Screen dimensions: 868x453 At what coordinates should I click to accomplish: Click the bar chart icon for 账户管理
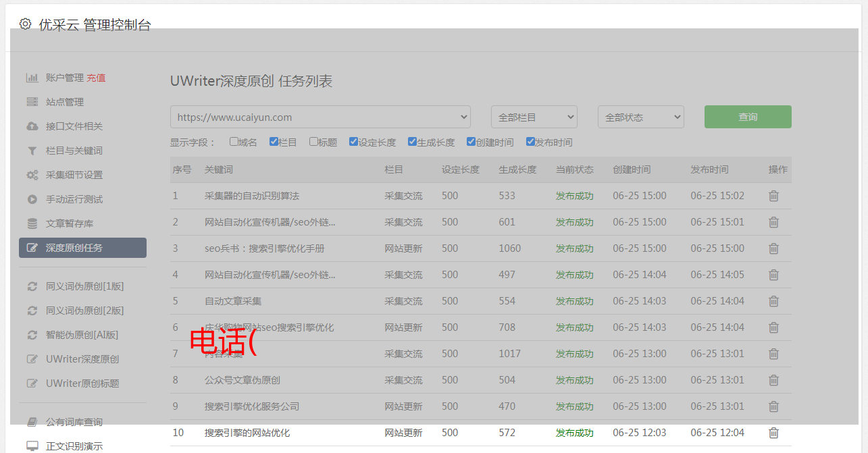point(32,78)
